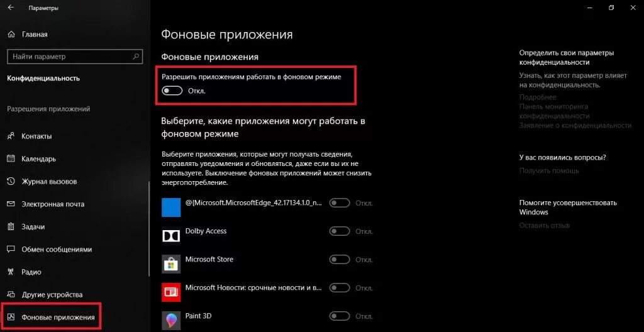Open the Email (Электронная почта) envelope icon
The width and height of the screenshot is (644, 332).
click(x=11, y=204)
